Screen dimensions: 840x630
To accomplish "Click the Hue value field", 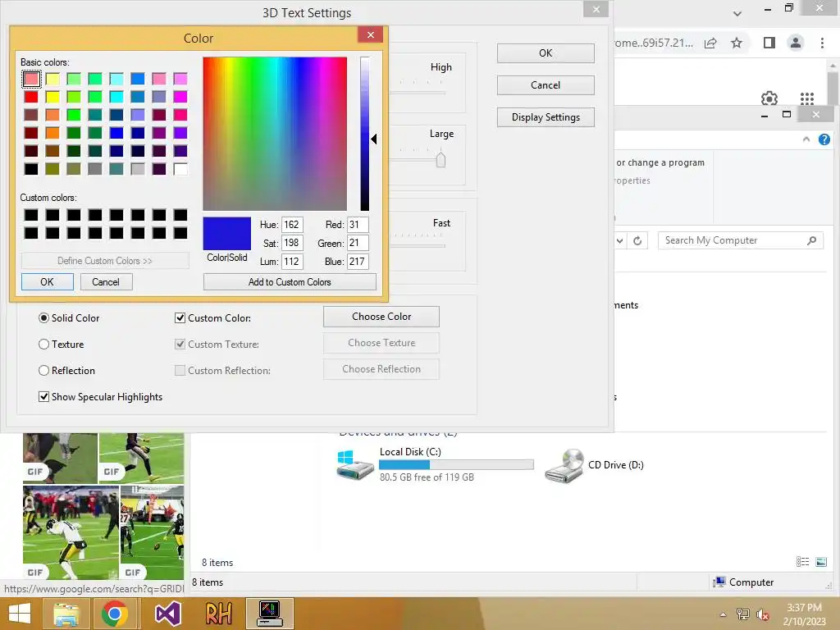I will pyautogui.click(x=292, y=225).
